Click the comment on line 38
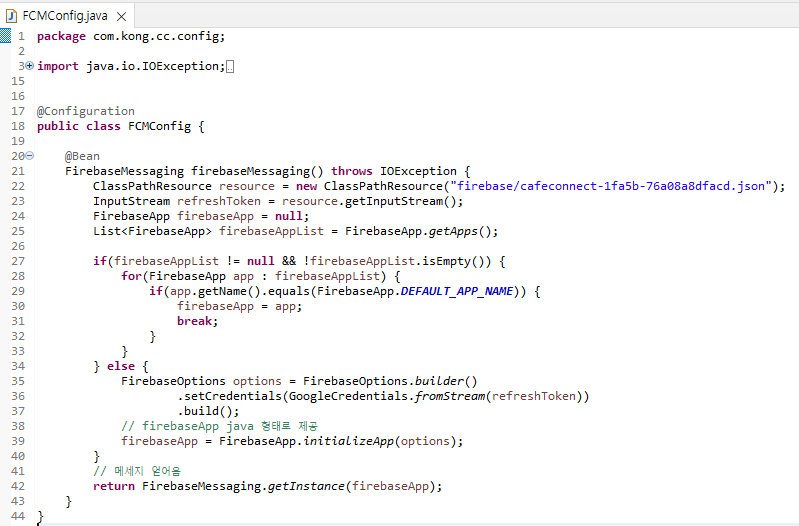 click(220, 426)
